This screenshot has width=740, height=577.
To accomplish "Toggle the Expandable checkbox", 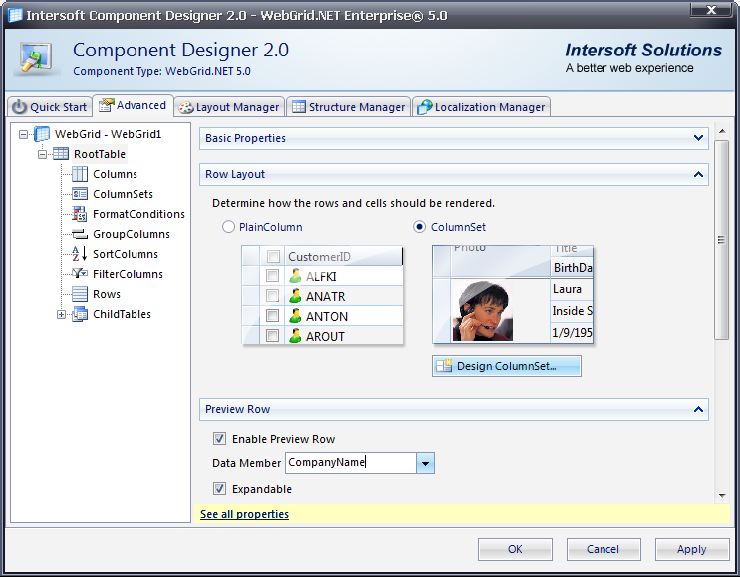I will click(219, 489).
